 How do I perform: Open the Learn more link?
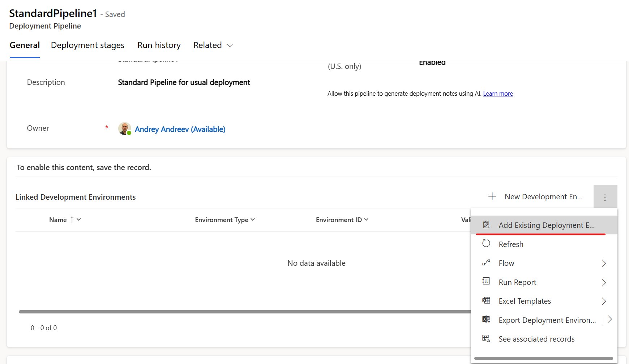click(498, 94)
